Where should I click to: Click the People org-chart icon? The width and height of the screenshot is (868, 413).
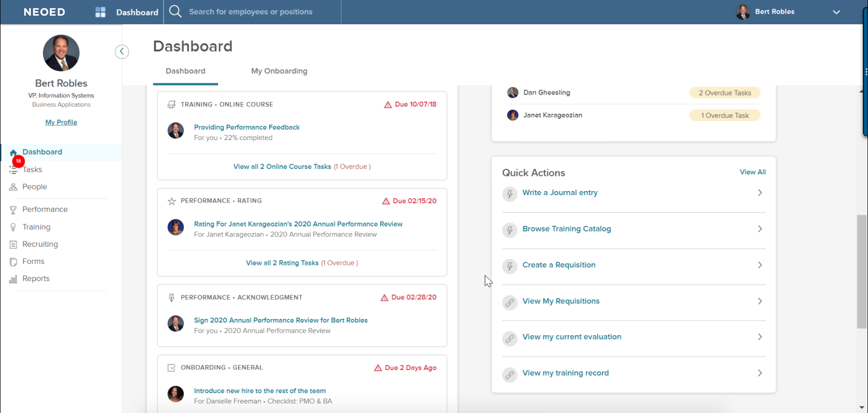click(13, 187)
